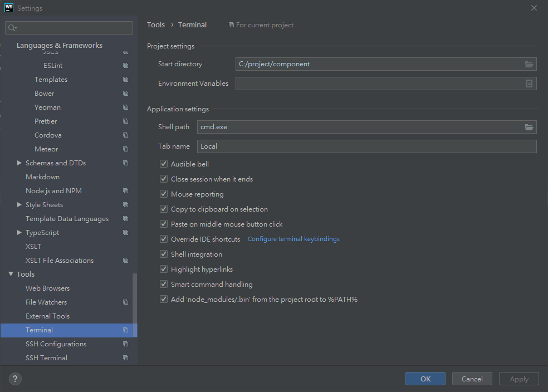
Task: Open the Environment Variables editor icon
Action: (529, 84)
